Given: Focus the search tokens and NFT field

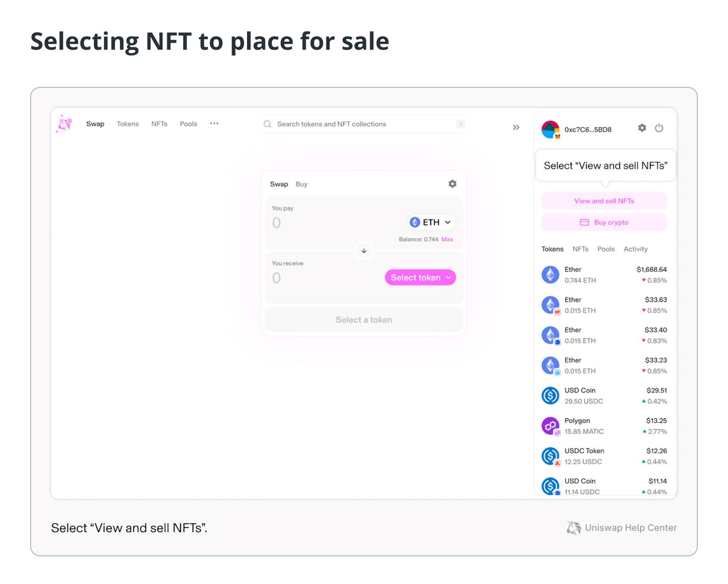Looking at the screenshot, I should pyautogui.click(x=364, y=124).
